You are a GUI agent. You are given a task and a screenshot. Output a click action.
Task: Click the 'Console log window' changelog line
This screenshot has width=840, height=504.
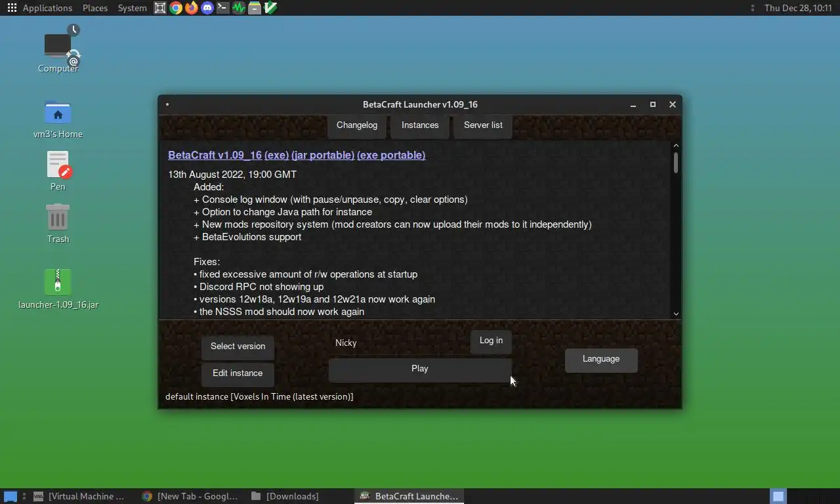(x=331, y=199)
